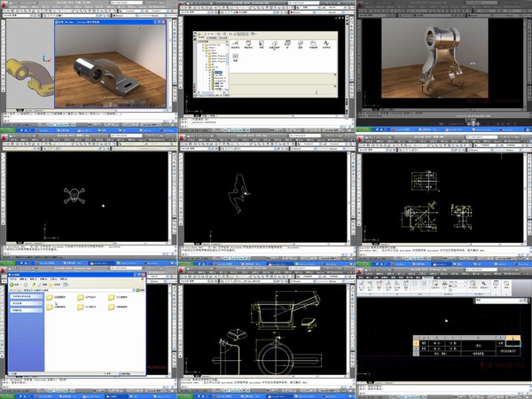Click Insert Above icon in table ribbon

pyautogui.click(x=362, y=287)
